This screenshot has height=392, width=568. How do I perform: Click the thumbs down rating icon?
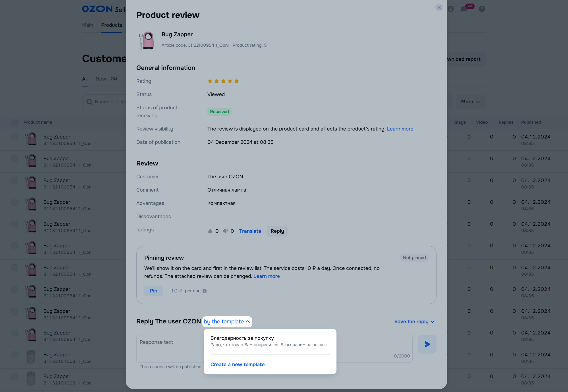point(225,231)
